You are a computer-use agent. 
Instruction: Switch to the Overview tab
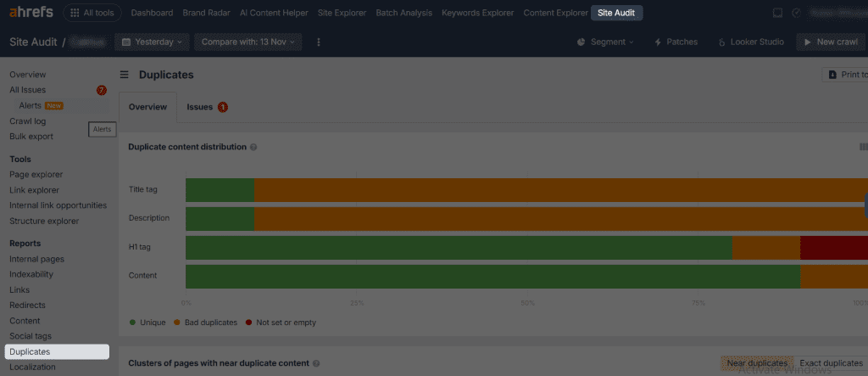click(x=147, y=107)
